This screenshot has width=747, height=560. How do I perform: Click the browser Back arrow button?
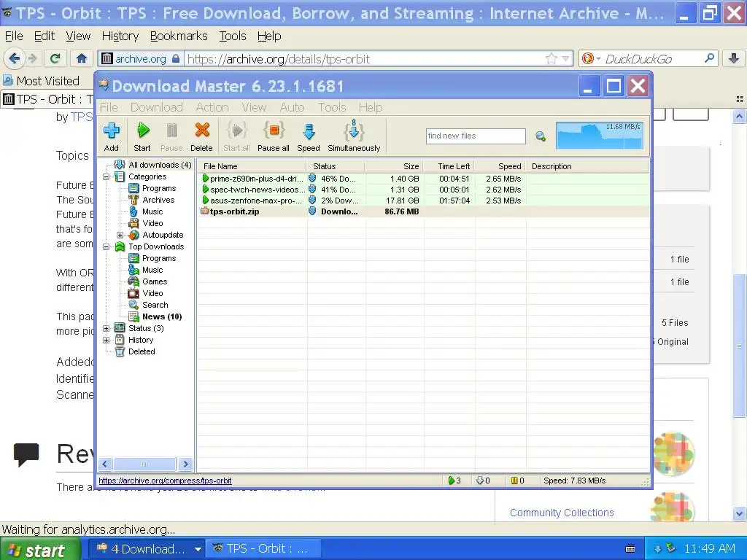[x=15, y=58]
